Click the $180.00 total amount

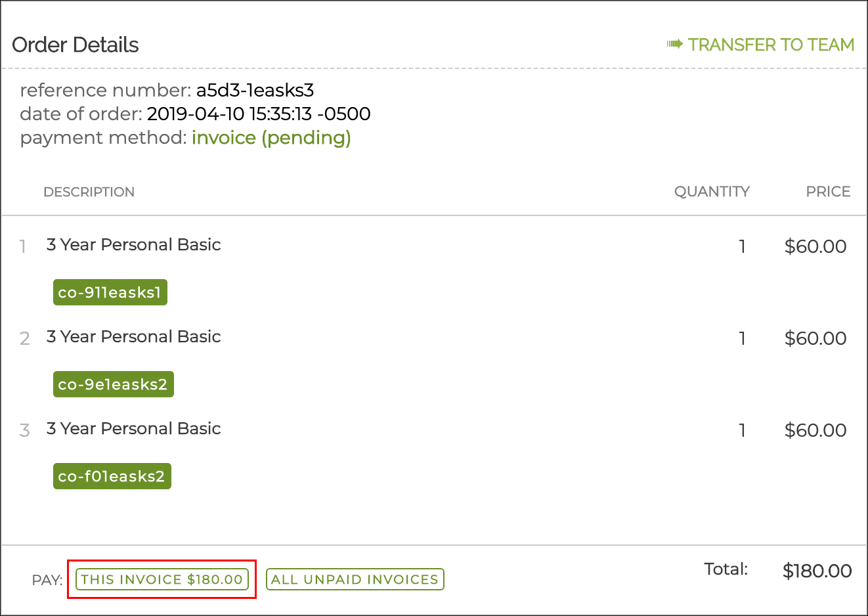[817, 571]
